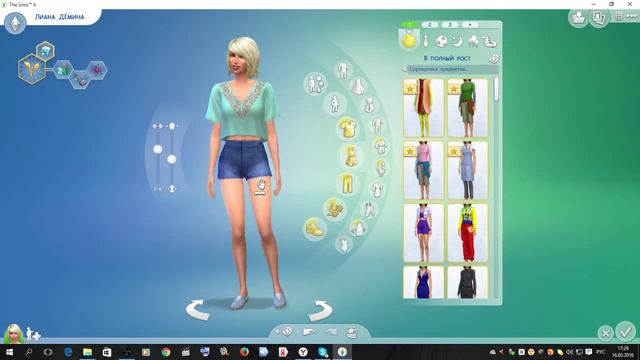640x360 pixels.
Task: Switch to Formal outfit category icon
Action: tap(426, 41)
